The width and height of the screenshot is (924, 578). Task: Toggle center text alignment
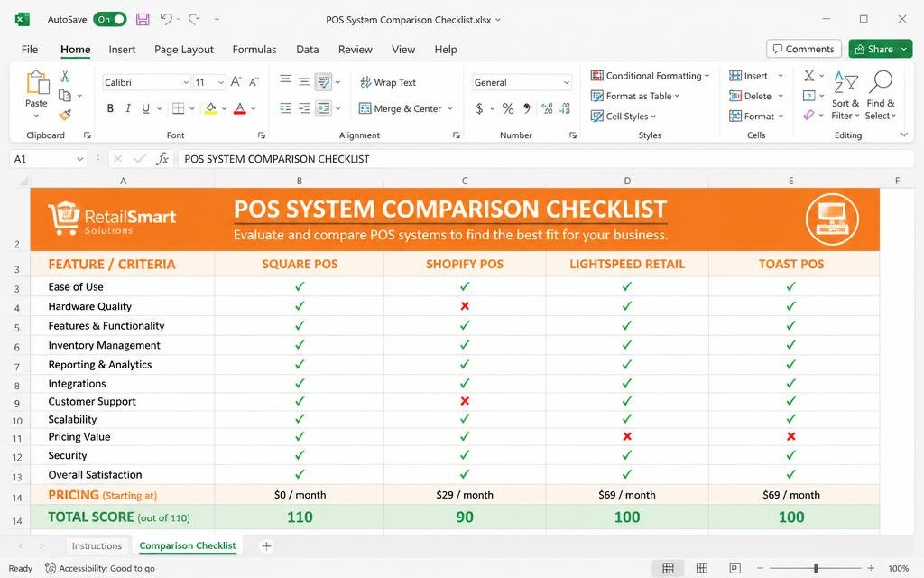click(x=304, y=108)
